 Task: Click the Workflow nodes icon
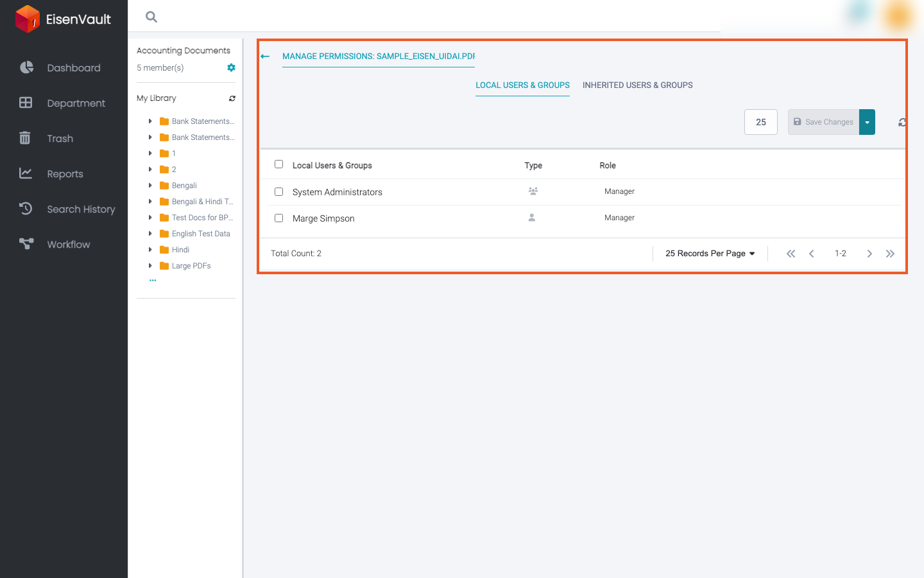26,244
